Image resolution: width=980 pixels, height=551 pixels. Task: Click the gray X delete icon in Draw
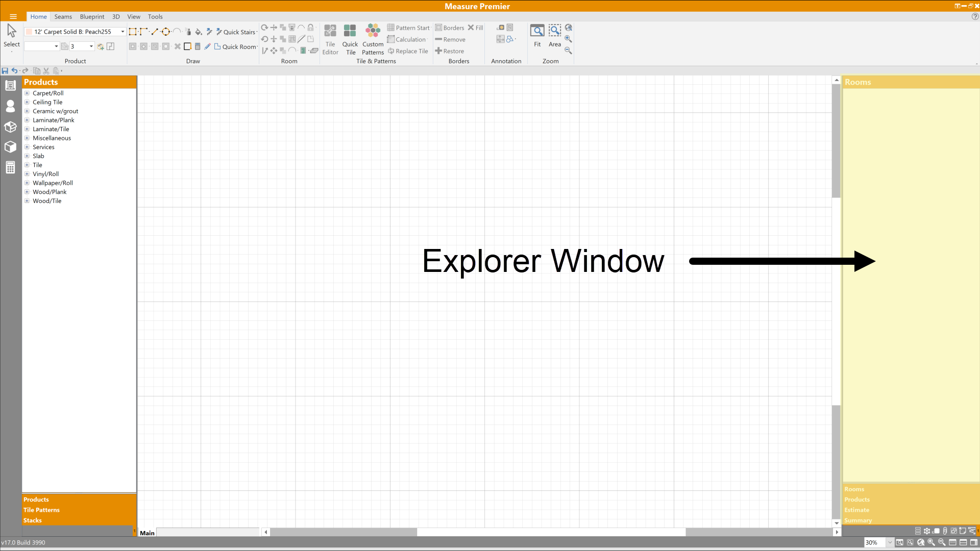(x=177, y=46)
